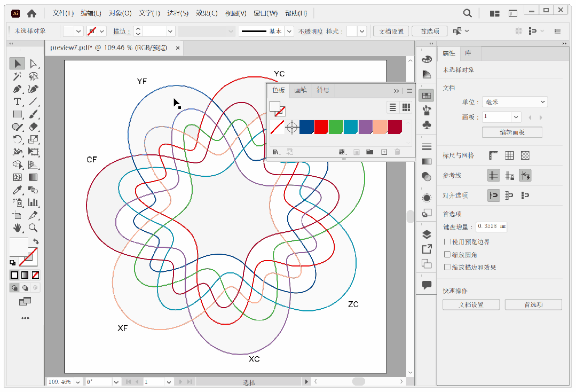The height and width of the screenshot is (392, 576).
Task: Pick the Gradient tool
Action: [33, 177]
